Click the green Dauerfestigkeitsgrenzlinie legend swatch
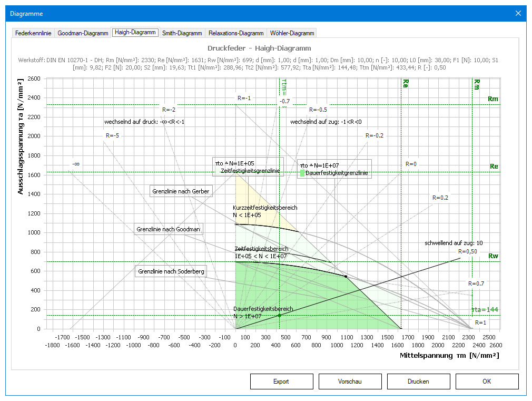Viewport: 532px width, 401px height. (302, 173)
